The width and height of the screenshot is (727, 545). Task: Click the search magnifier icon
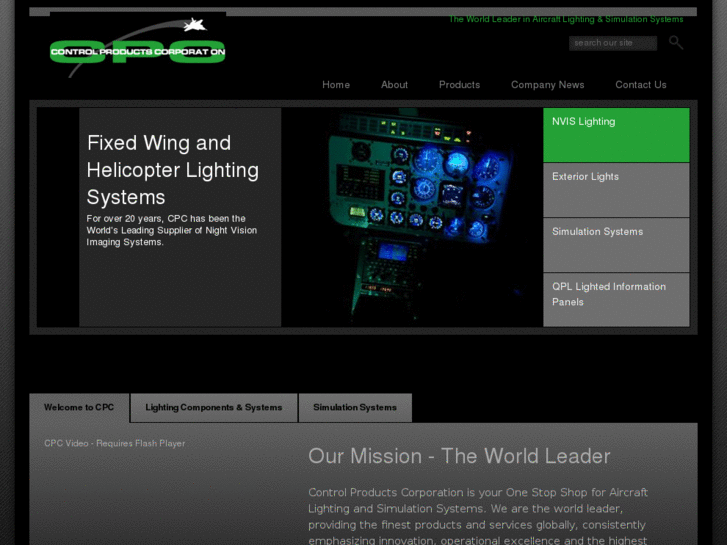(x=676, y=43)
